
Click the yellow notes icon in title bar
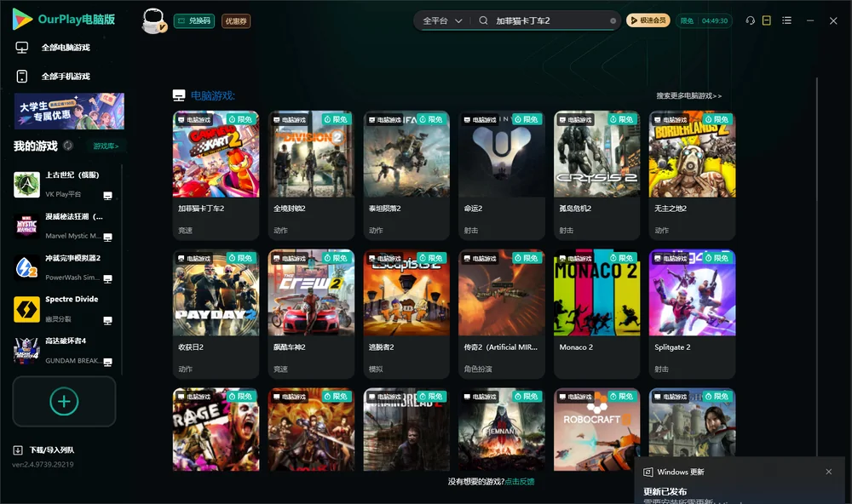tap(767, 20)
